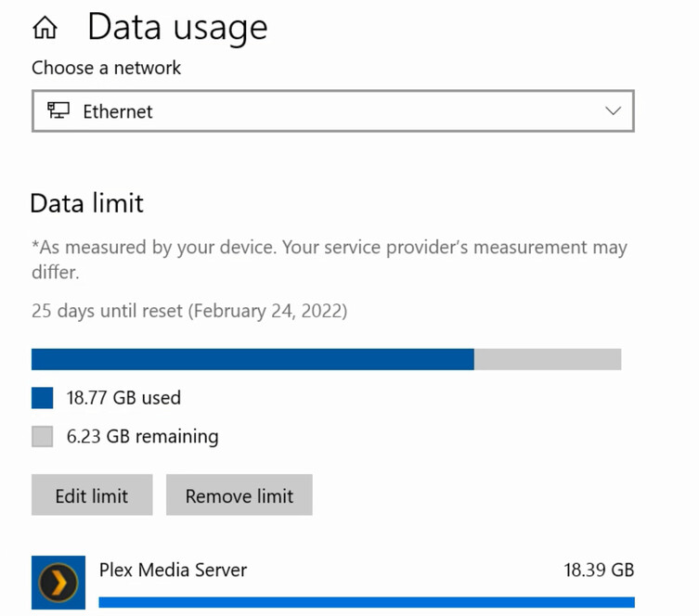Click the 25 days until reset text
The image size is (699, 616).
tap(189, 311)
